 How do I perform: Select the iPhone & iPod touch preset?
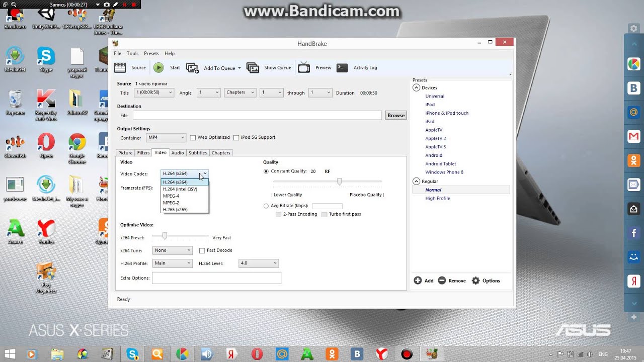pos(447,113)
